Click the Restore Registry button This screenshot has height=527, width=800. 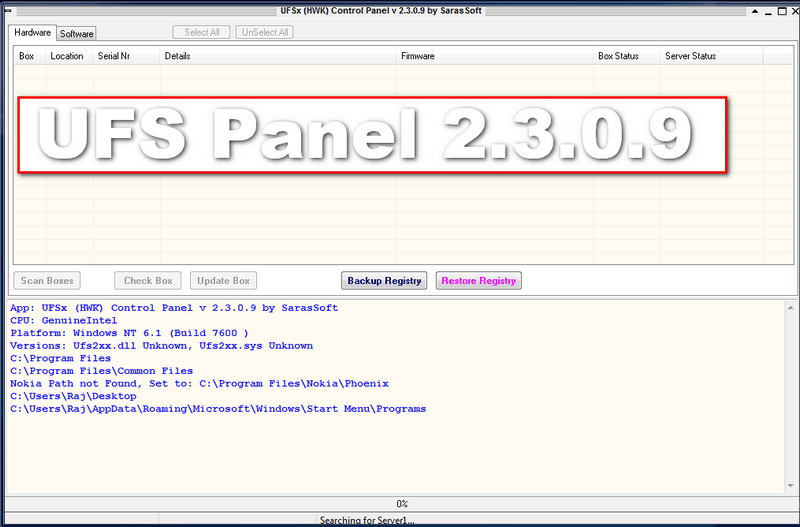tap(479, 281)
